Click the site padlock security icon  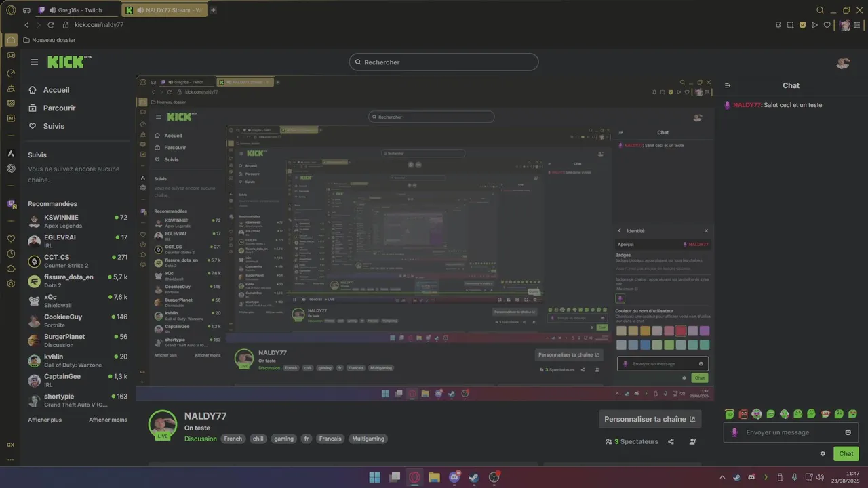(x=66, y=25)
